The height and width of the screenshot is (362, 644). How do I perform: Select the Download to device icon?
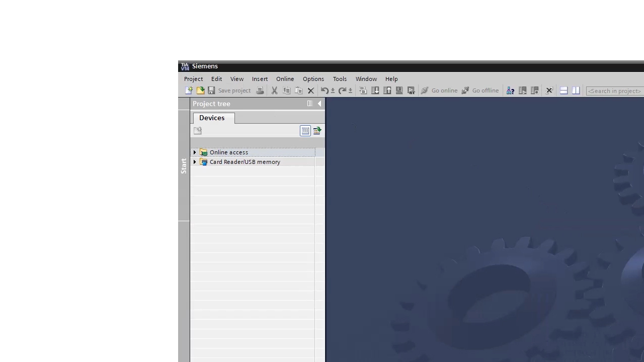(x=375, y=90)
